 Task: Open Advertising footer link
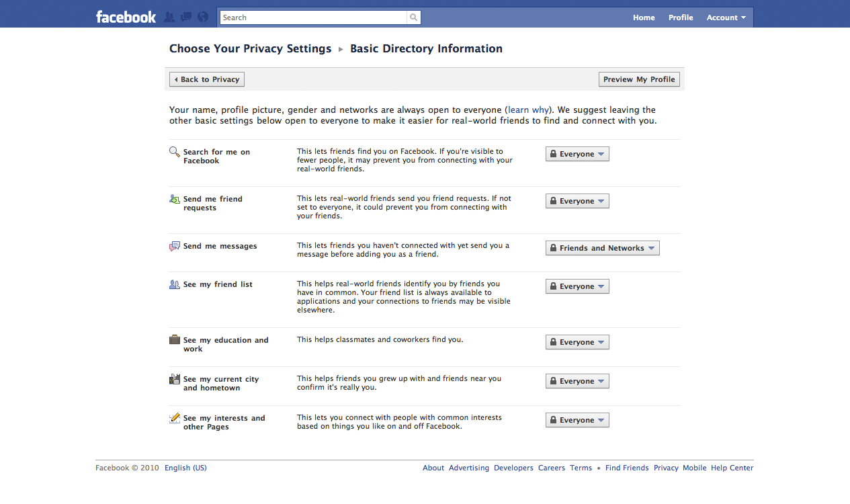click(x=469, y=468)
